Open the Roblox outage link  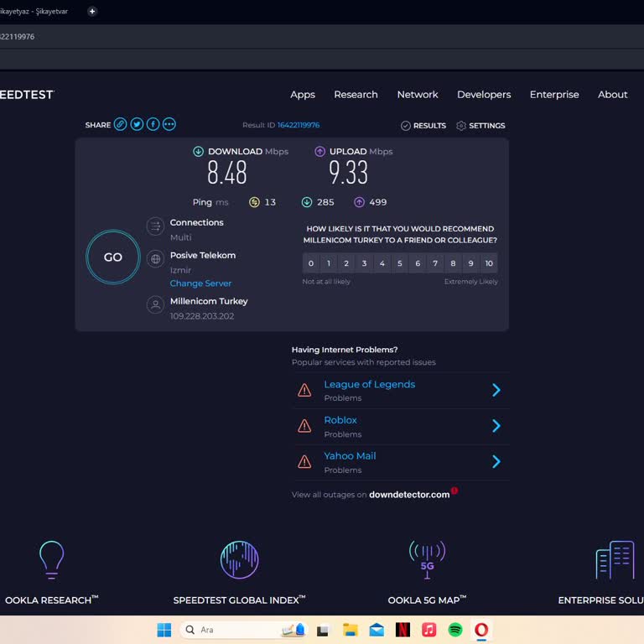point(340,420)
